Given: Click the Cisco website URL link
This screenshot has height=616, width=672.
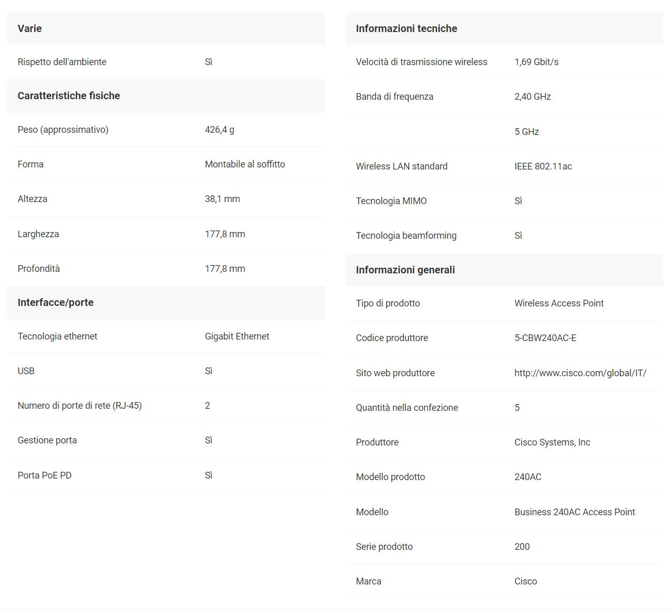Looking at the screenshot, I should pos(580,373).
